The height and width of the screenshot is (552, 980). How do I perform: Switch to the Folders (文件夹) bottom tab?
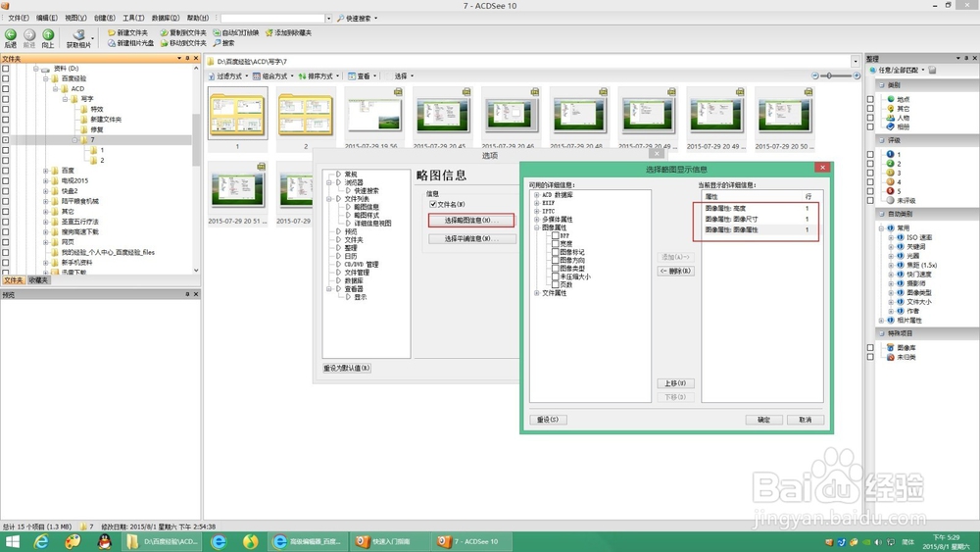(13, 280)
